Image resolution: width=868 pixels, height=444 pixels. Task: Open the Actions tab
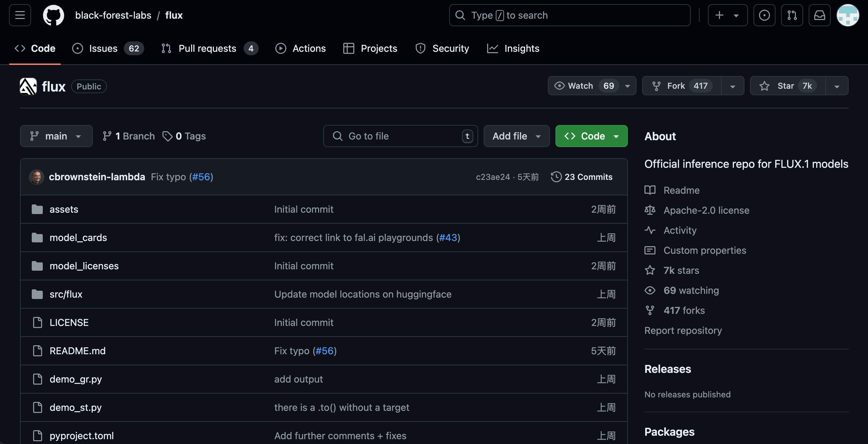tap(300, 48)
